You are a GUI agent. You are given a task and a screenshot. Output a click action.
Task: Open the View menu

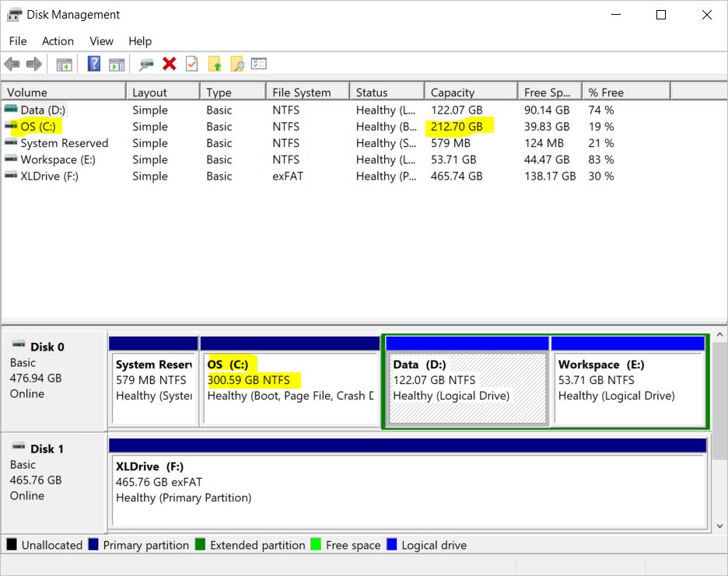click(101, 41)
